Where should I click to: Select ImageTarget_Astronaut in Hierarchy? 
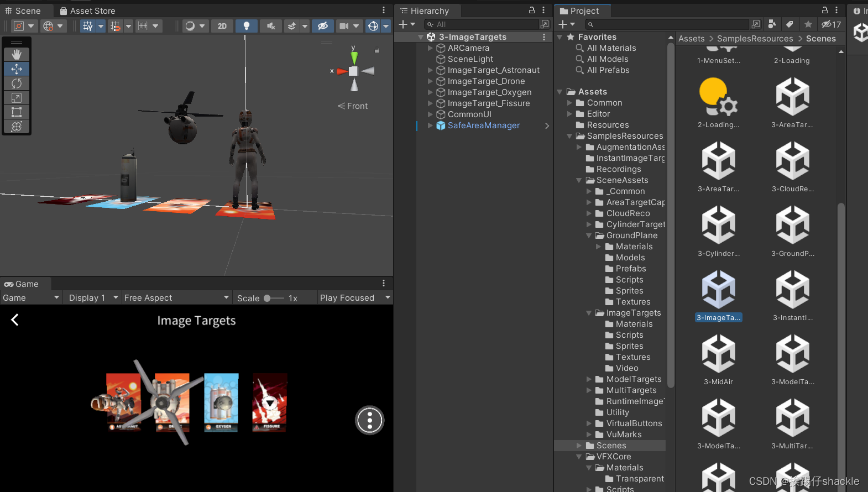point(493,70)
